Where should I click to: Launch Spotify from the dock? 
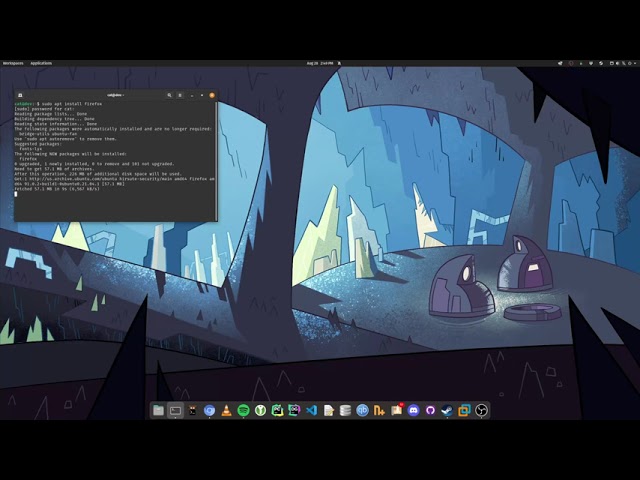[243, 410]
